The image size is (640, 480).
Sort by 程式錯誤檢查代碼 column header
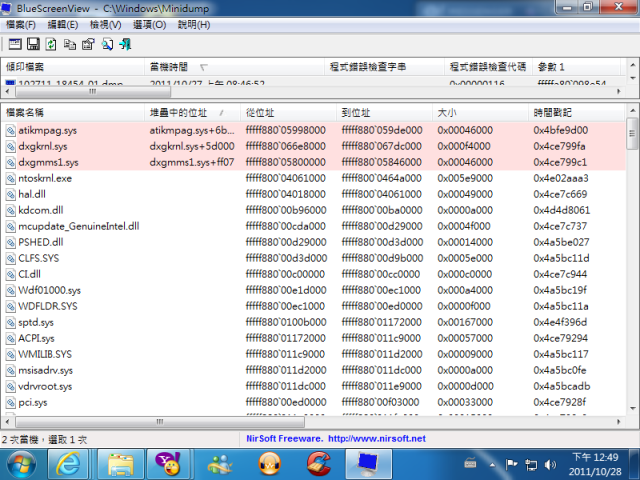tap(489, 67)
